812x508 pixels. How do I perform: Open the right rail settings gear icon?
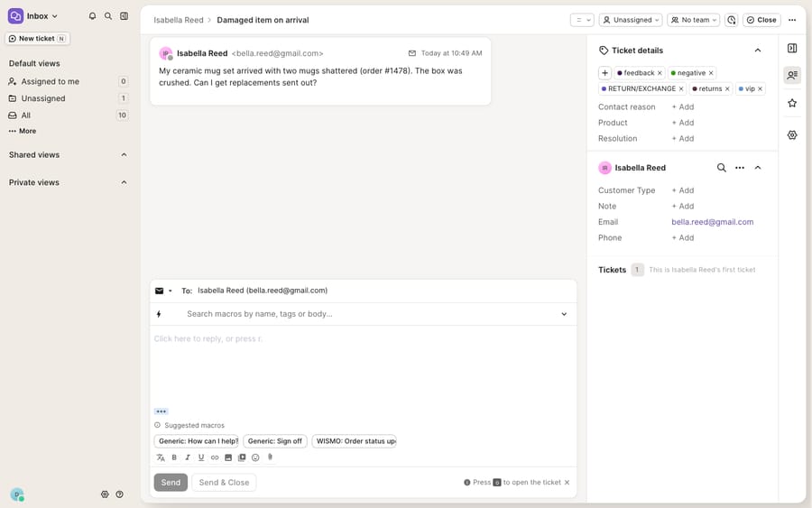pos(792,135)
